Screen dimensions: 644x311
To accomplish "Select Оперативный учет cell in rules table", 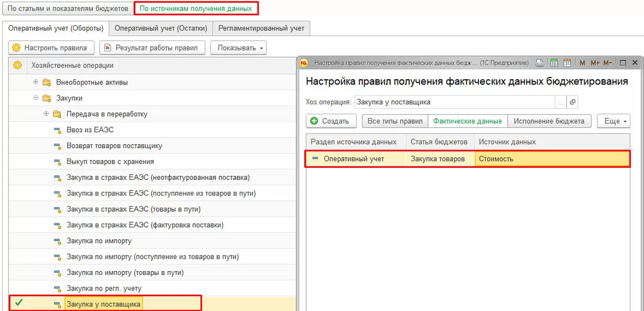I will (356, 158).
